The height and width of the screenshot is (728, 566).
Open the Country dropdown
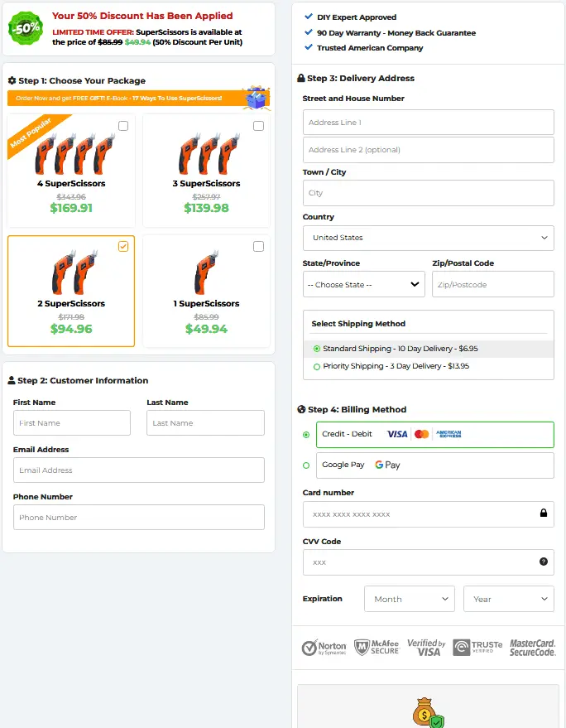pos(428,238)
